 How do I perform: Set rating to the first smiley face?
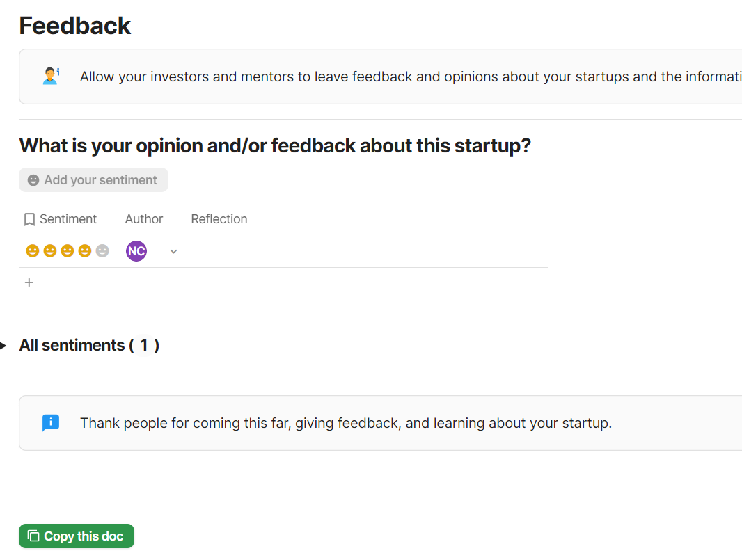pos(32,251)
